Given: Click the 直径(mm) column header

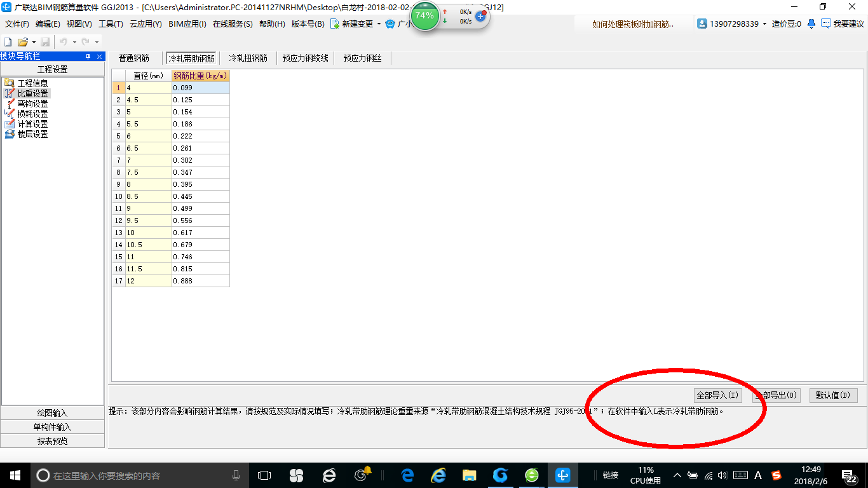Looking at the screenshot, I should [149, 76].
